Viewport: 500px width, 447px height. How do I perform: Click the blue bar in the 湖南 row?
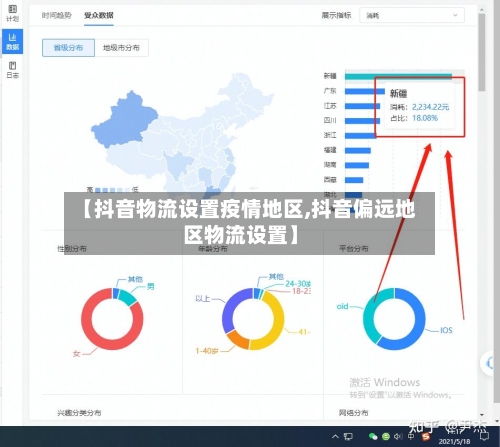pos(357,165)
